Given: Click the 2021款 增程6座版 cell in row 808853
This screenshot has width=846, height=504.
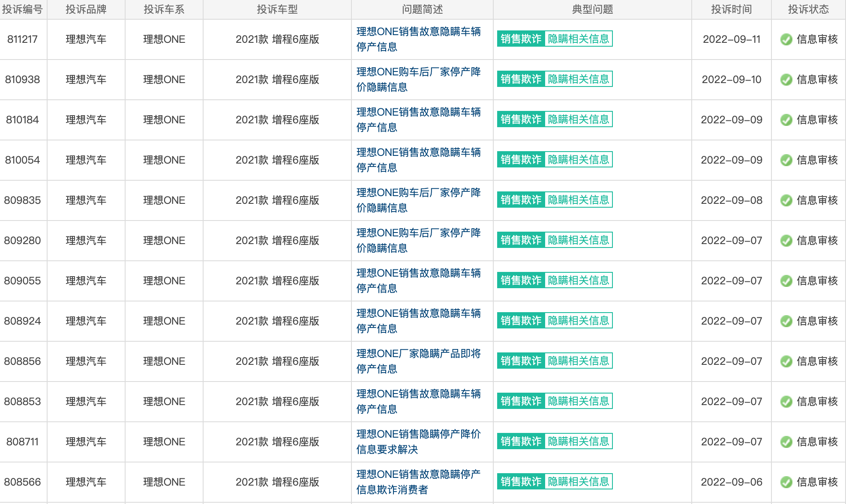Looking at the screenshot, I should click(x=277, y=402).
